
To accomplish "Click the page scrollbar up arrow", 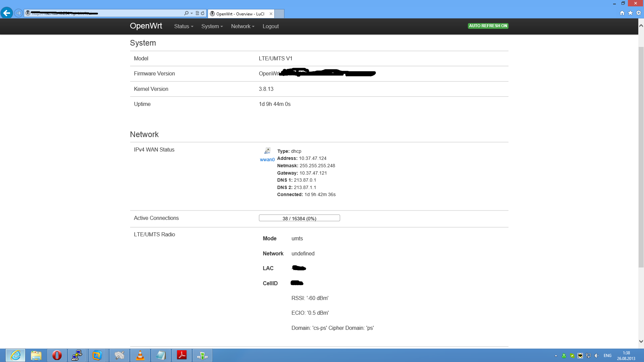I will (x=641, y=26).
